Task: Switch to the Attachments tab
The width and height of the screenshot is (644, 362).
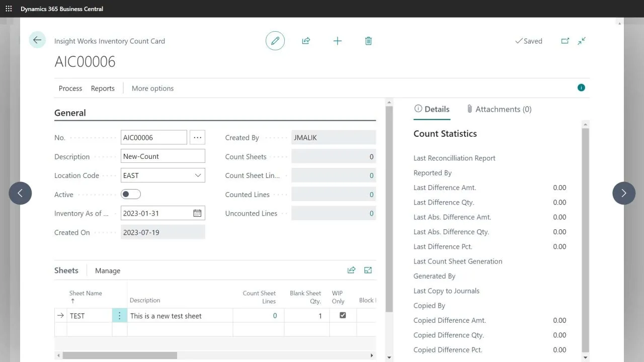Action: [499, 109]
